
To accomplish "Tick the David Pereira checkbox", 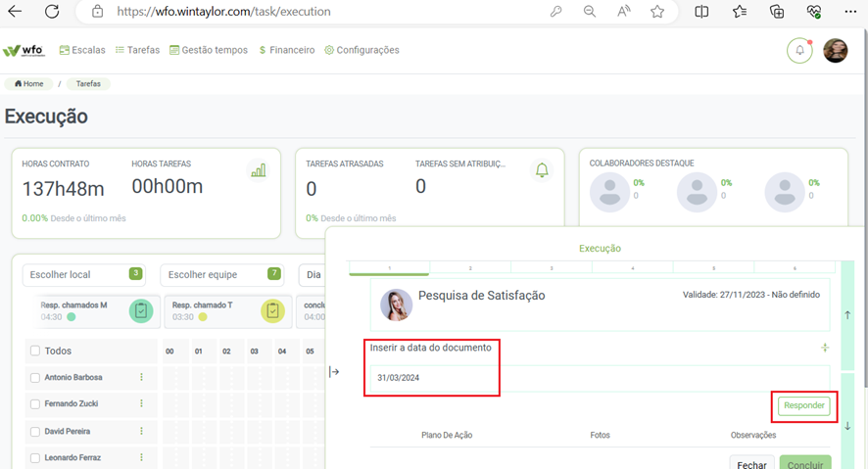I will click(x=35, y=431).
